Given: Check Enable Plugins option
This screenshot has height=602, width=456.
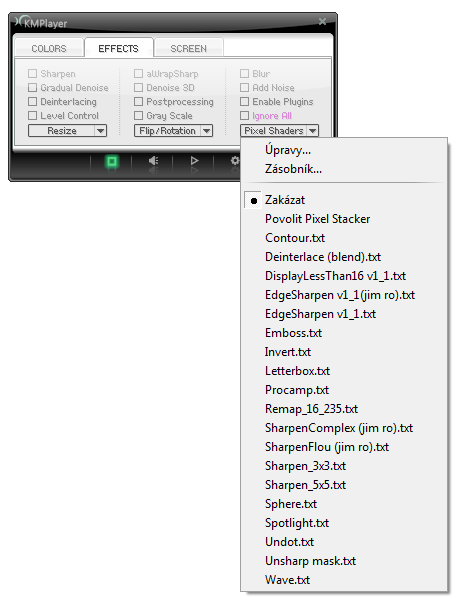Looking at the screenshot, I should coord(245,101).
